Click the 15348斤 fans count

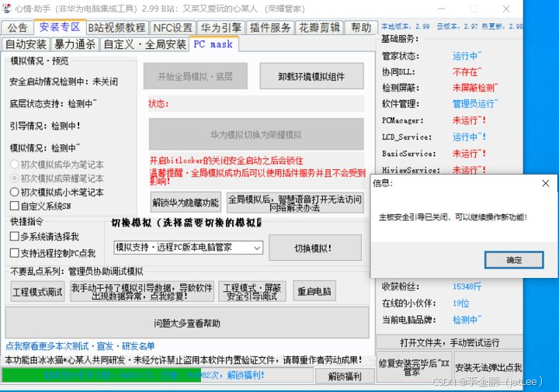(x=467, y=286)
